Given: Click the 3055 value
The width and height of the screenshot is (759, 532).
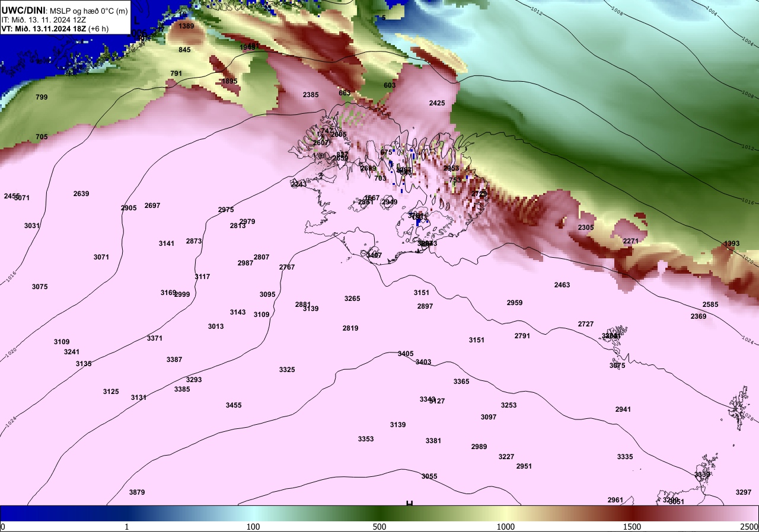Looking at the screenshot, I should tap(429, 476).
